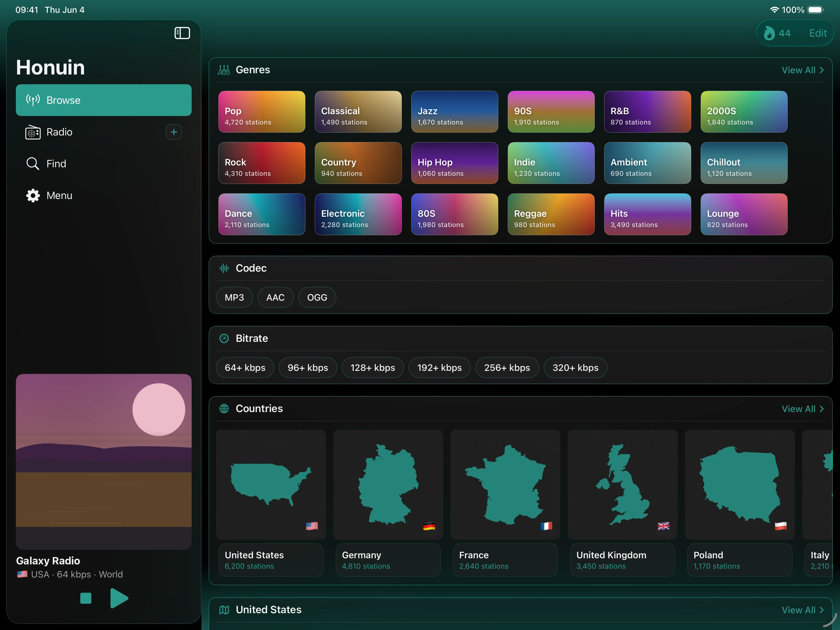Check the battery status icon
The height and width of the screenshot is (630, 840).
tap(816, 10)
